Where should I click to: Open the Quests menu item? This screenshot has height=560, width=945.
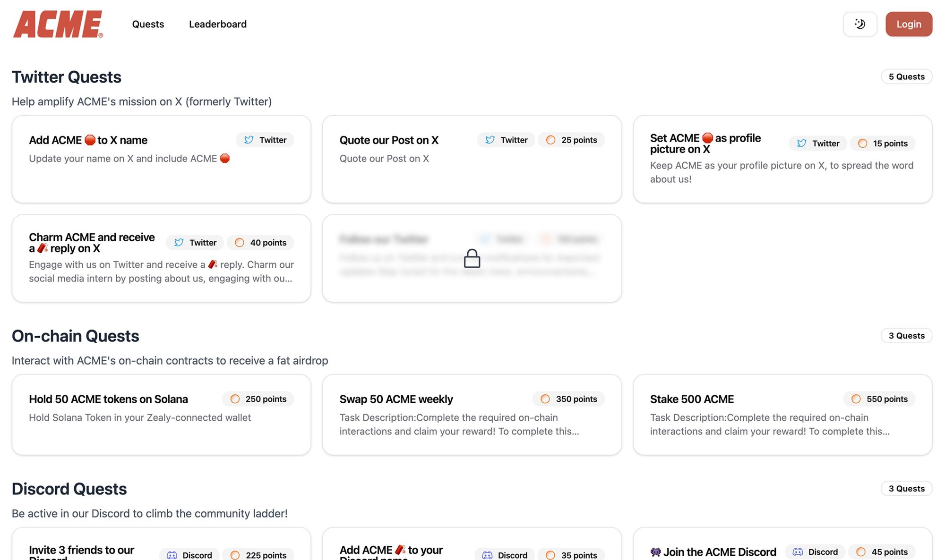click(x=148, y=24)
